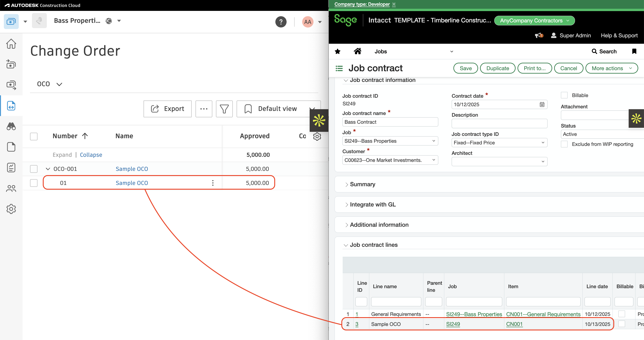Click the bookmark icon in the Sage Intacct toolbar
The image size is (644, 340).
pyautogui.click(x=634, y=51)
